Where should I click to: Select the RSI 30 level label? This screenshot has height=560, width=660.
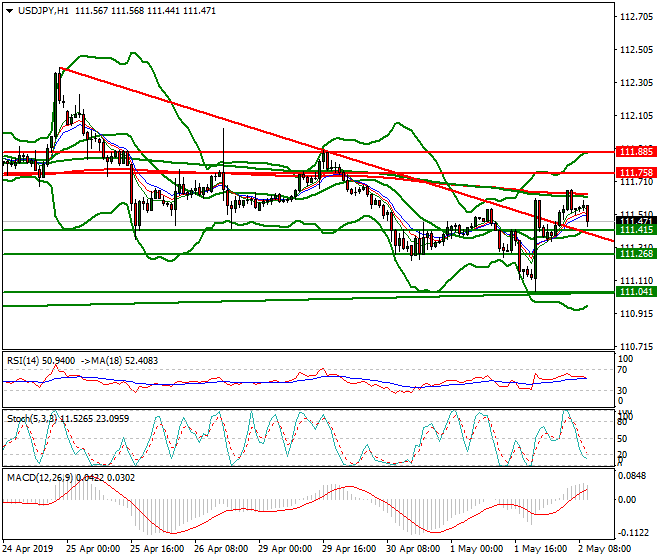[622, 391]
